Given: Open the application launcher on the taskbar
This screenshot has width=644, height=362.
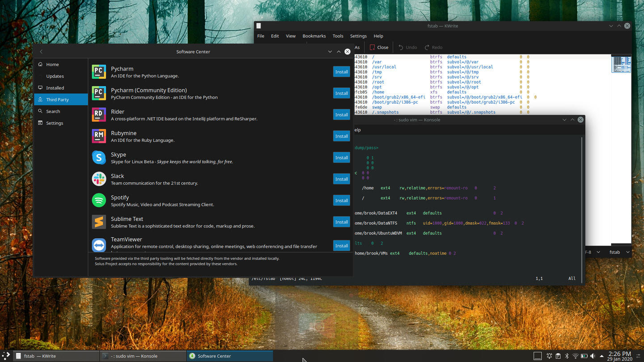Looking at the screenshot, I should [x=6, y=356].
